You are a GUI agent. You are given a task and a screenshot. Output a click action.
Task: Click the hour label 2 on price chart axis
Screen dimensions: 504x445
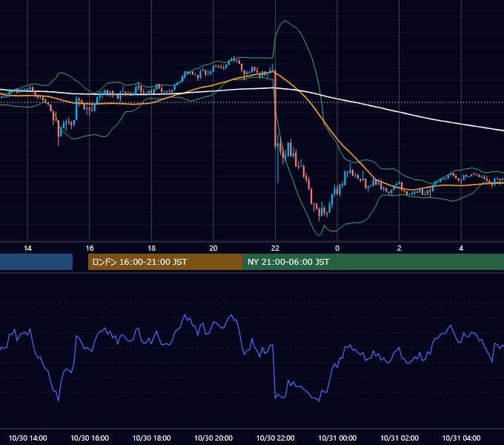tap(399, 248)
